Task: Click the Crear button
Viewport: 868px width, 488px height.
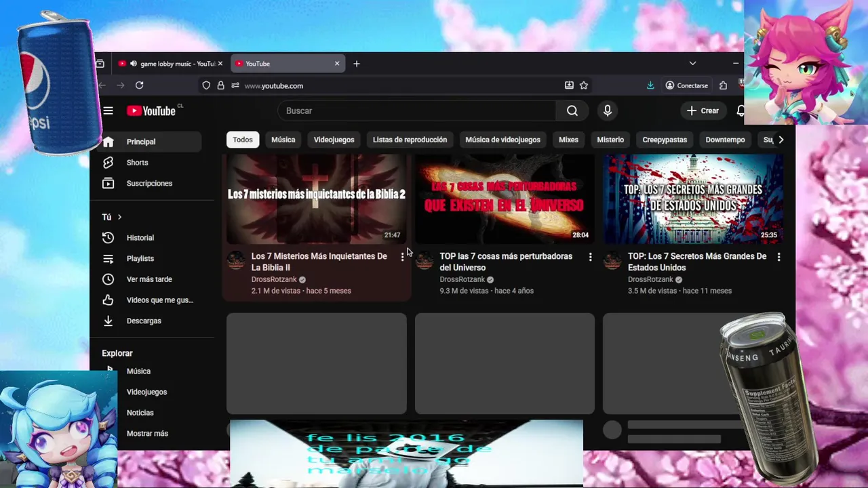Action: [x=703, y=110]
